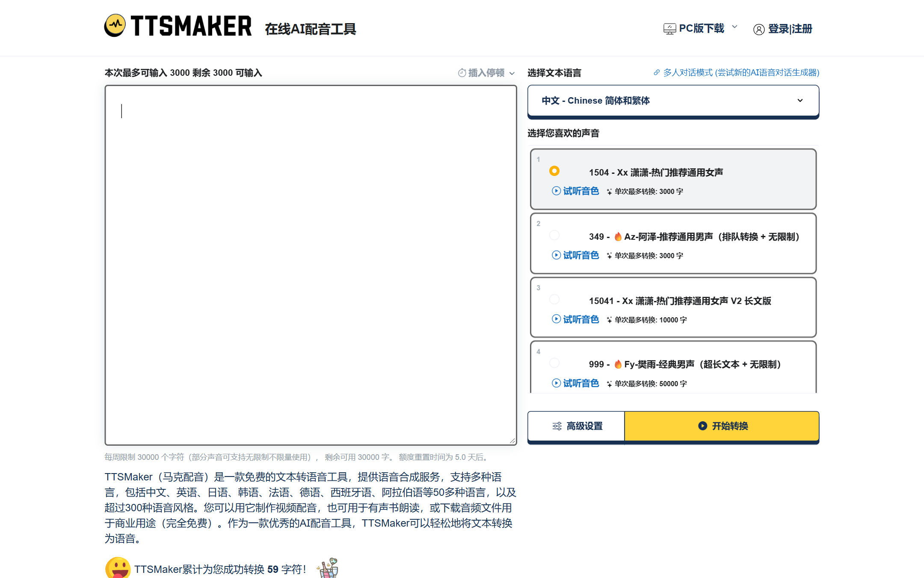Click sparkle icon beside 10000 字 limit
This screenshot has width=924, height=578.
[609, 320]
